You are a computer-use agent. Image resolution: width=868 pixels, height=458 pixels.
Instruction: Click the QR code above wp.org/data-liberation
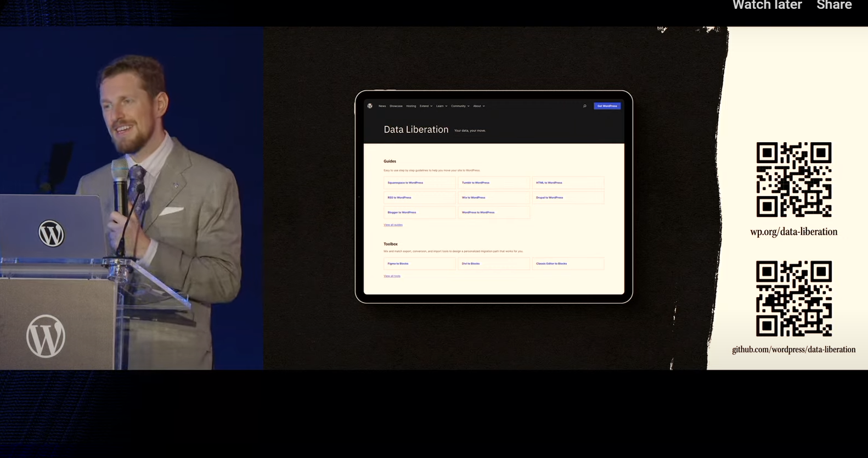click(x=794, y=180)
